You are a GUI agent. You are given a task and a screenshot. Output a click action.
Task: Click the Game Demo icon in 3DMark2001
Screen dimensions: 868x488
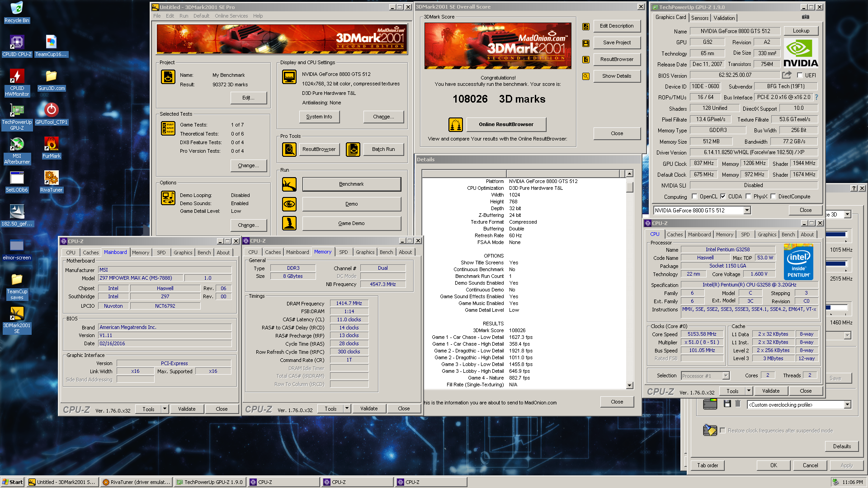tap(289, 223)
